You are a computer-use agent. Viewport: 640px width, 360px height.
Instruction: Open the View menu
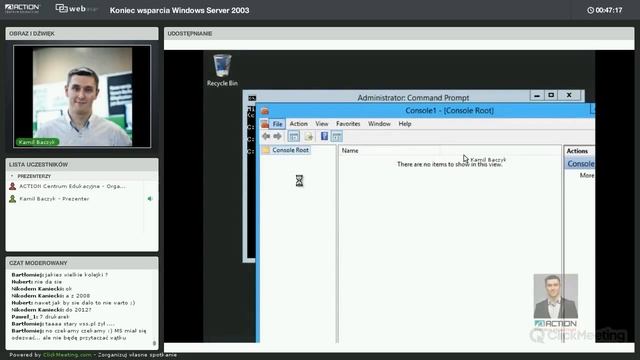[322, 124]
